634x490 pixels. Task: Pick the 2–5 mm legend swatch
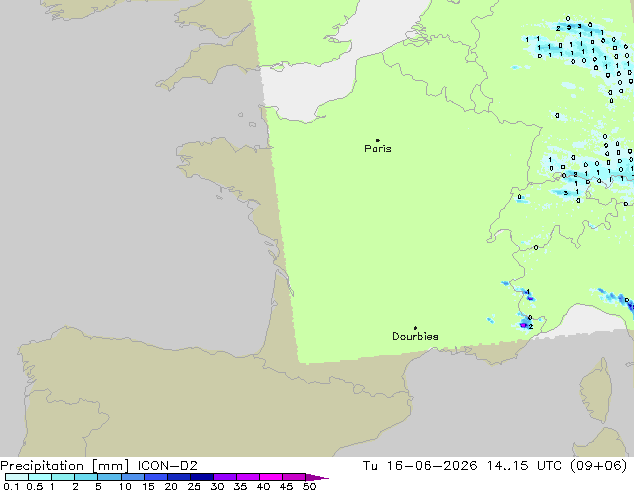coord(86,477)
